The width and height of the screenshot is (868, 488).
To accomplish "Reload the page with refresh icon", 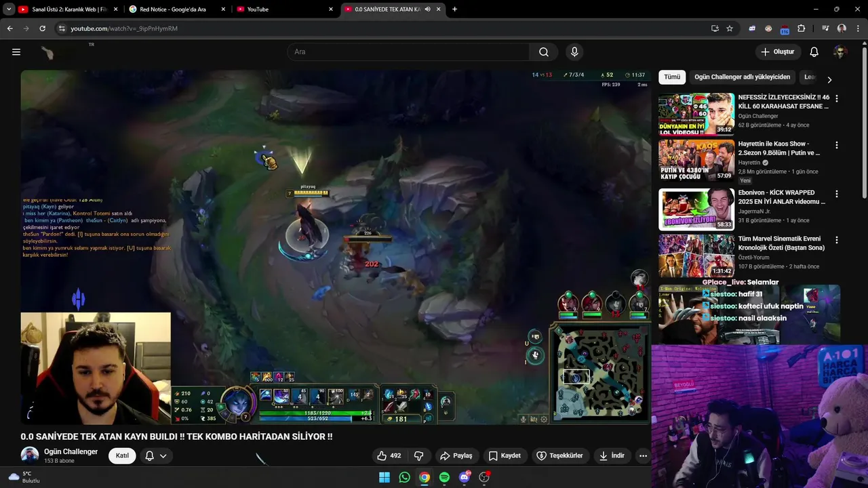I will click(42, 28).
